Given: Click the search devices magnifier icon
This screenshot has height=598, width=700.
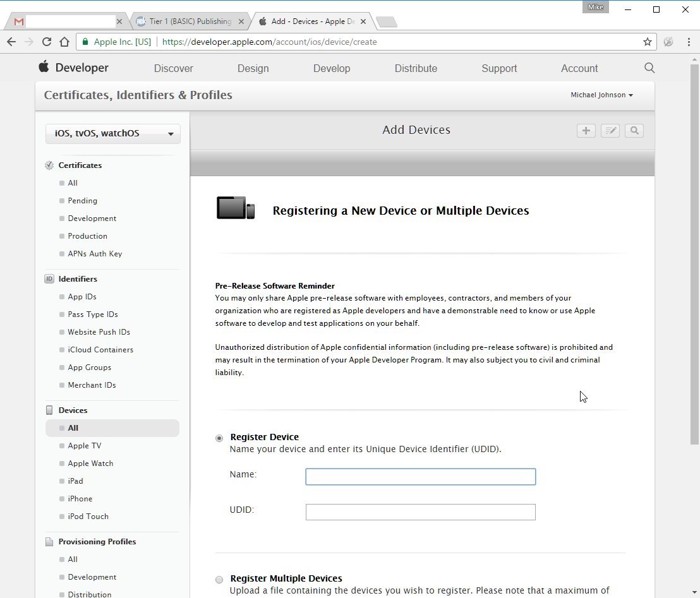Looking at the screenshot, I should [x=634, y=131].
